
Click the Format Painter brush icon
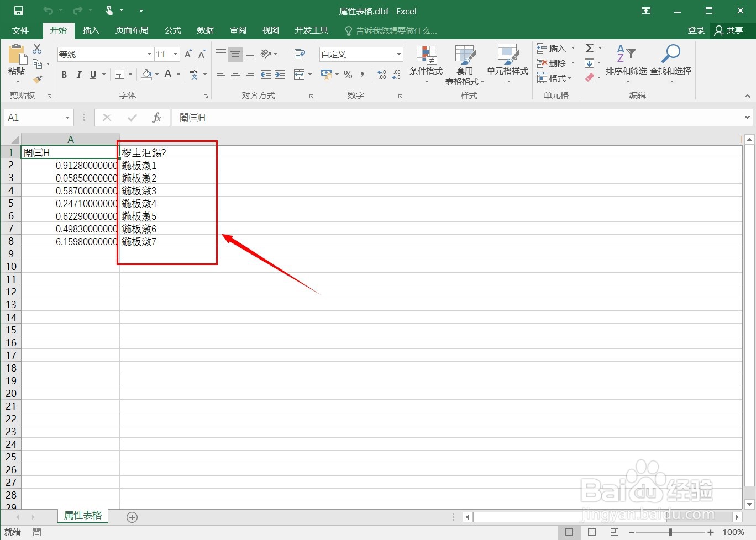38,80
